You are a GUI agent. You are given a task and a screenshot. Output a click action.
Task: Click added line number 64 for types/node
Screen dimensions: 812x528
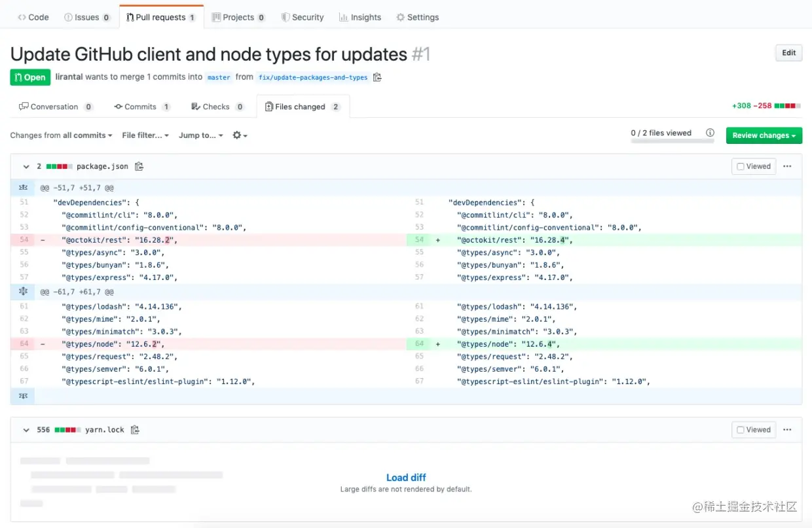[x=419, y=343]
